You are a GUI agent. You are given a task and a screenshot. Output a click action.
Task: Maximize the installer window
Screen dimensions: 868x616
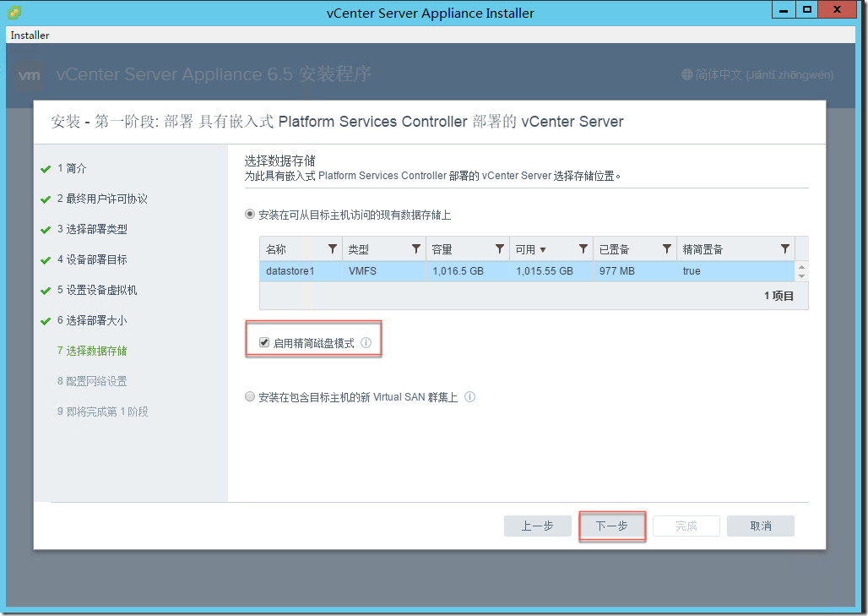(807, 10)
